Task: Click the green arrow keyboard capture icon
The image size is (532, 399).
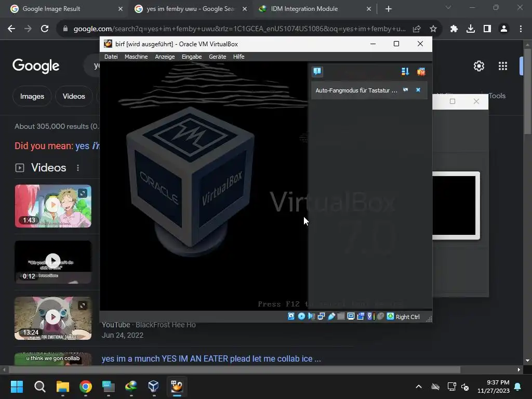Action: [391, 316]
